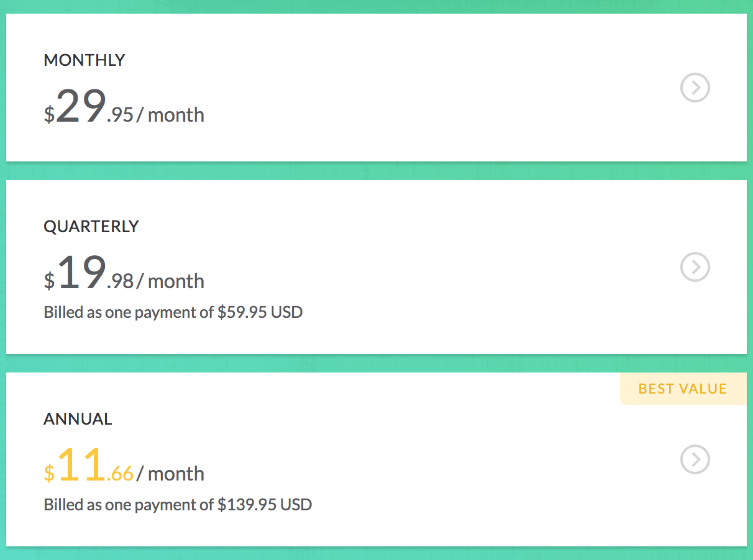Click the yellow 11 annual price number
Image resolution: width=753 pixels, height=560 pixels.
coord(81,465)
